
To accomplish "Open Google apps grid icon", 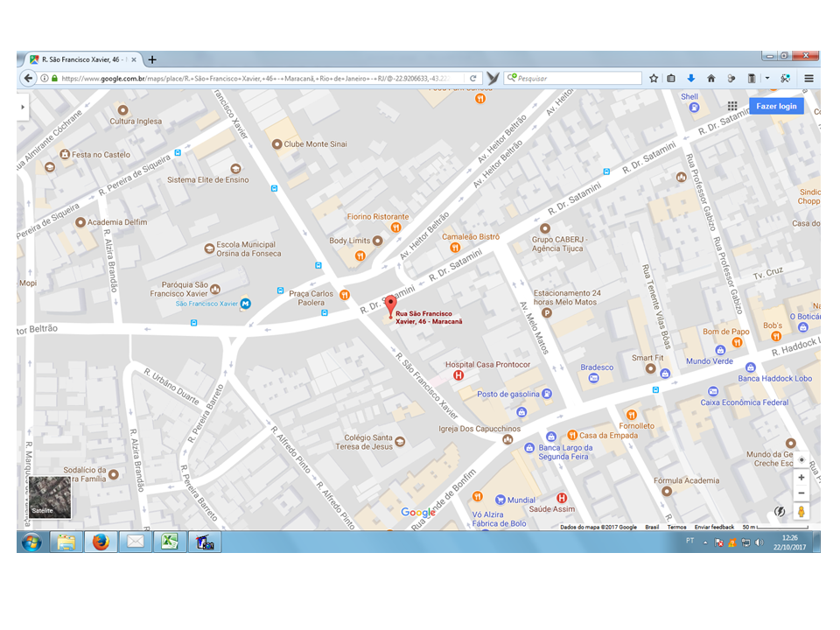I will point(732,106).
